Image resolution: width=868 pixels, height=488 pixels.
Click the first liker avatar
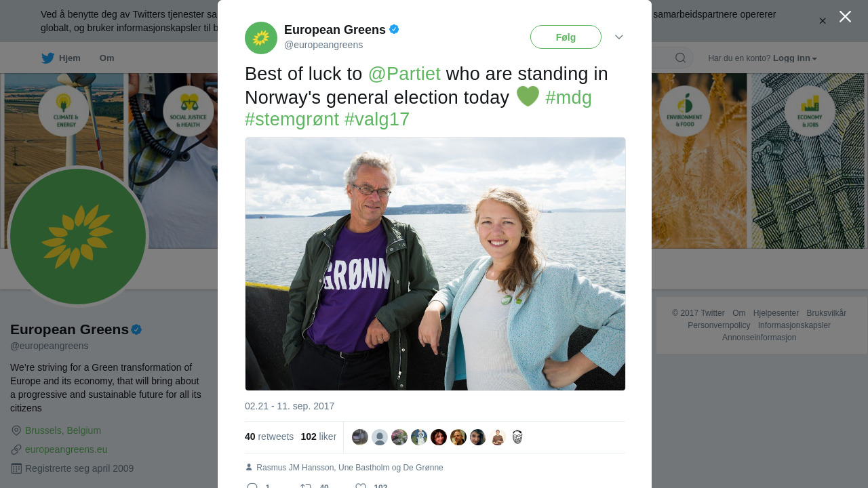(x=360, y=437)
